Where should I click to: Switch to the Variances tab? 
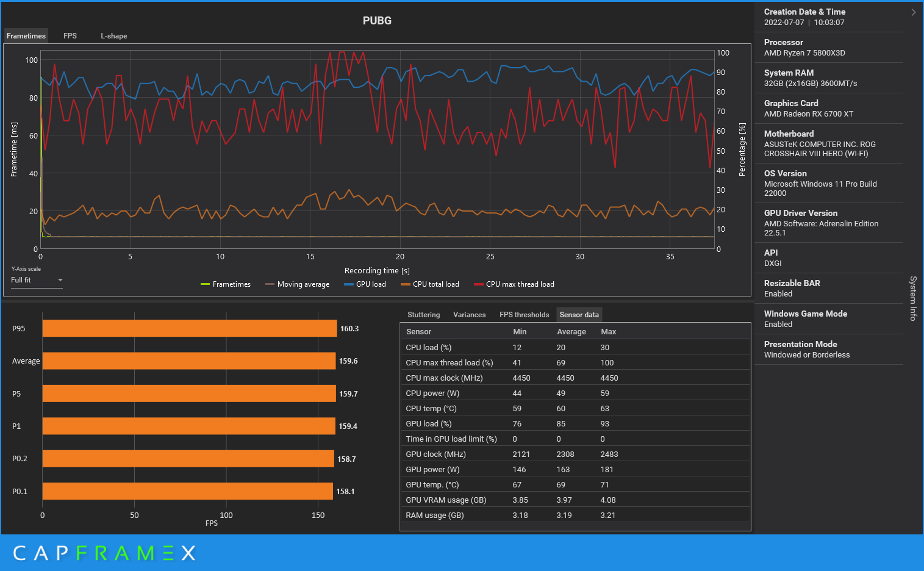coord(469,315)
